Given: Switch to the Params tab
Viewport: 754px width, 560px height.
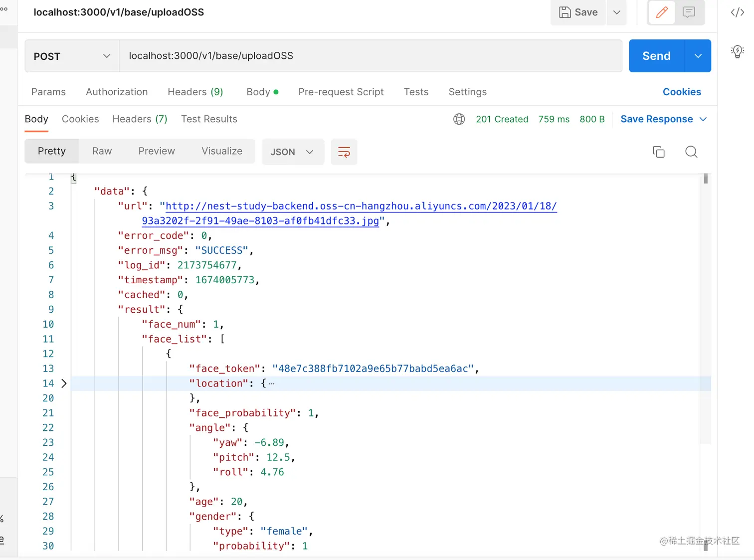Looking at the screenshot, I should [48, 92].
